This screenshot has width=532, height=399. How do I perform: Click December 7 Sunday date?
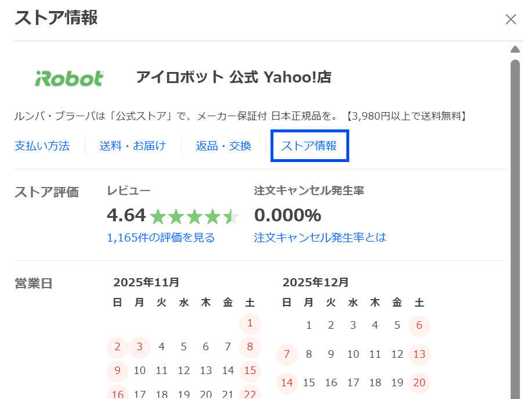tap(287, 354)
